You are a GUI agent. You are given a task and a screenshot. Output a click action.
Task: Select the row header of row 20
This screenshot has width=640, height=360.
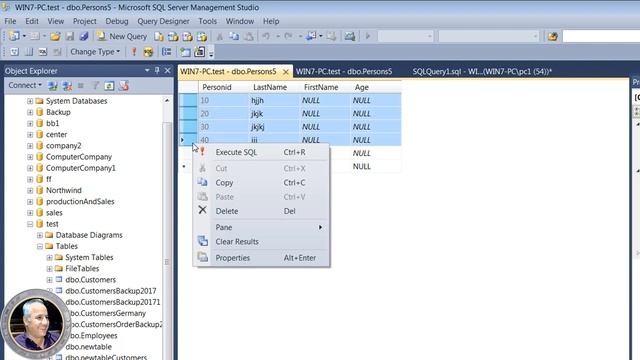[x=188, y=113]
